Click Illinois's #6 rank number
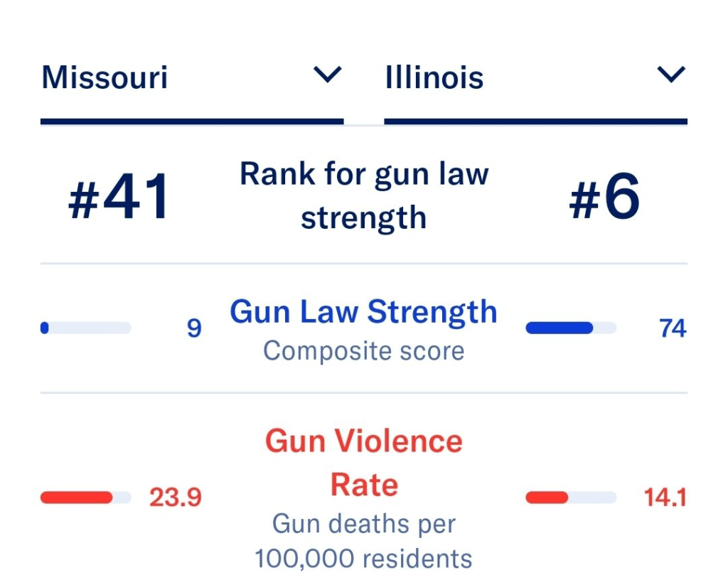Image resolution: width=728 pixels, height=585 pixels. click(x=604, y=197)
